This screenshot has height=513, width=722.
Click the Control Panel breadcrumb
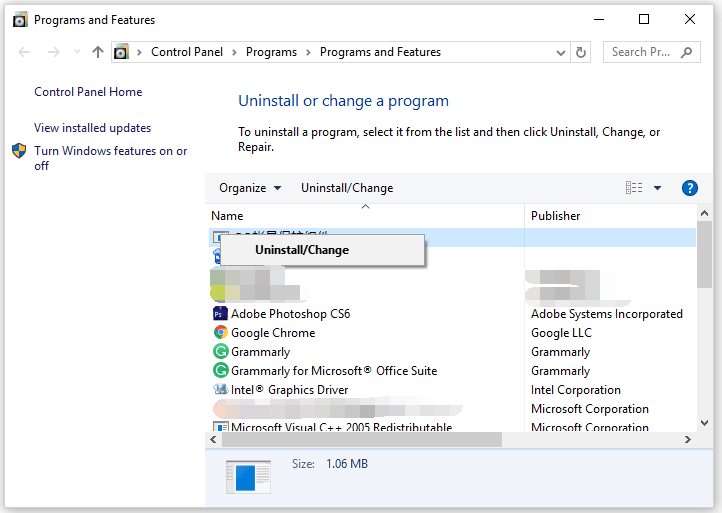187,52
